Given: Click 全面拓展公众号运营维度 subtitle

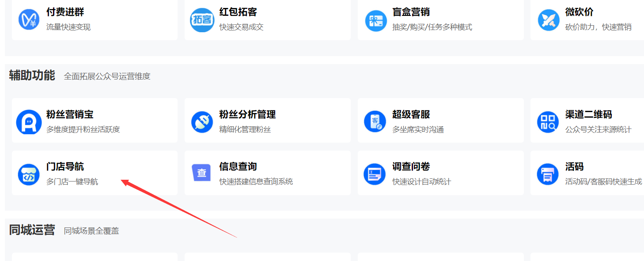Looking at the screenshot, I should (x=107, y=76).
